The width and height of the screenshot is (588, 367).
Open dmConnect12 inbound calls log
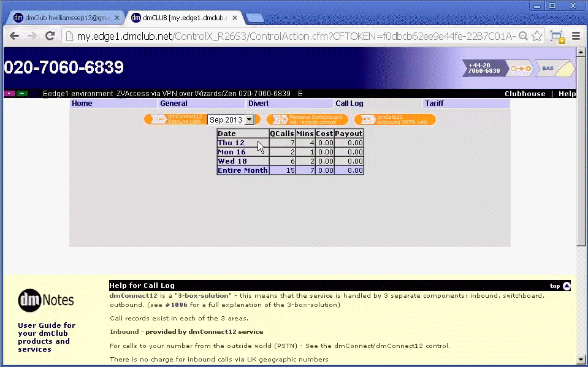[175, 119]
